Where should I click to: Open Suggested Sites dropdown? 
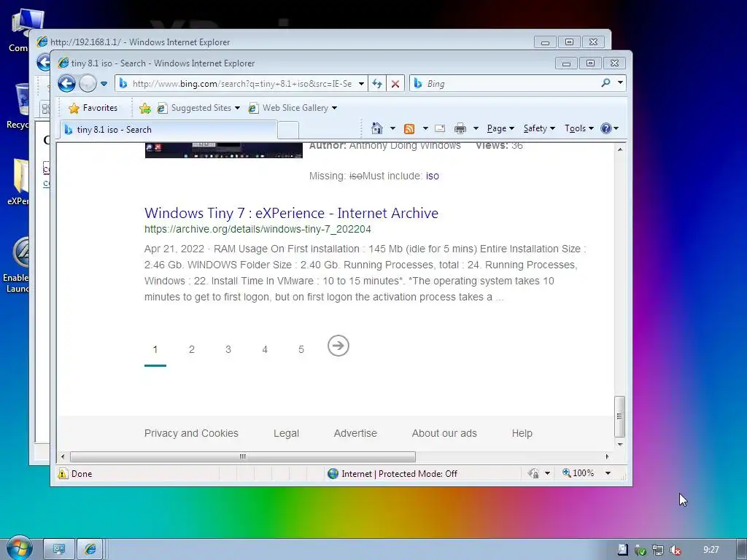coord(198,108)
